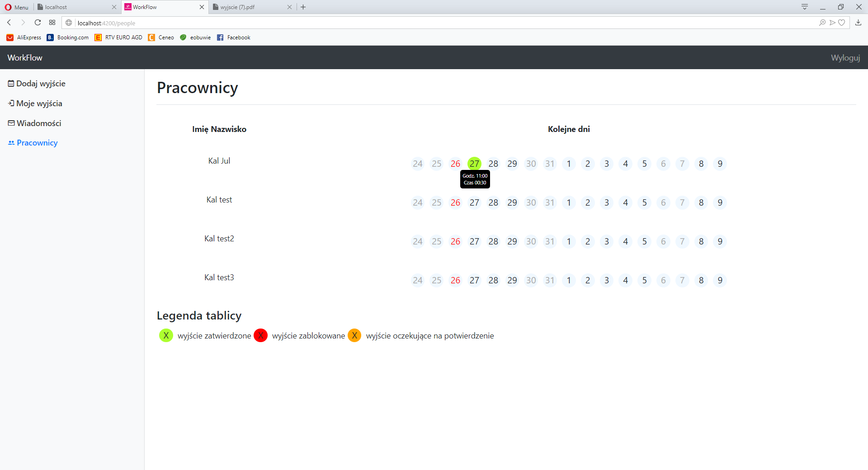Open Dodaj wyjście in sidebar
The width and height of the screenshot is (868, 470).
coord(37,84)
